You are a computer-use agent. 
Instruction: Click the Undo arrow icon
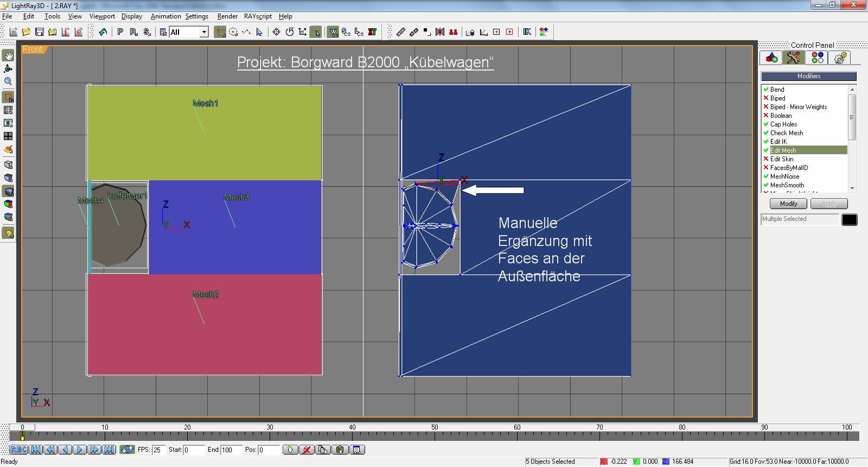click(x=103, y=32)
